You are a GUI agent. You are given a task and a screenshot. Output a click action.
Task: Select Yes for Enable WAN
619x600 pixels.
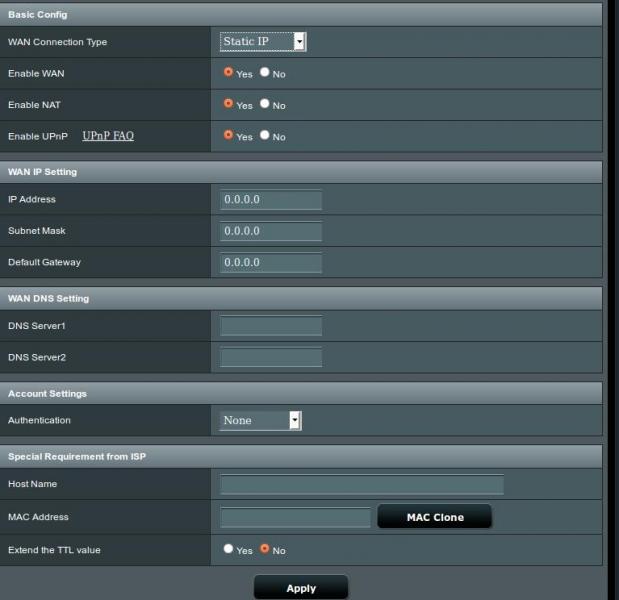229,73
